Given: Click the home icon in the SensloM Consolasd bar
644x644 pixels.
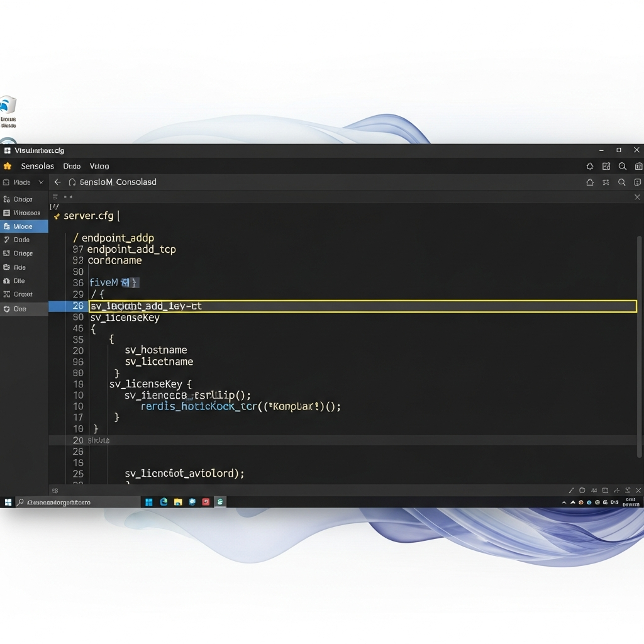Looking at the screenshot, I should pos(590,182).
